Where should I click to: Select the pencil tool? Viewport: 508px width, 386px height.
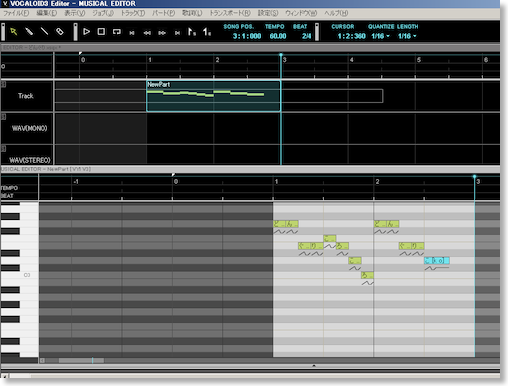tap(29, 32)
